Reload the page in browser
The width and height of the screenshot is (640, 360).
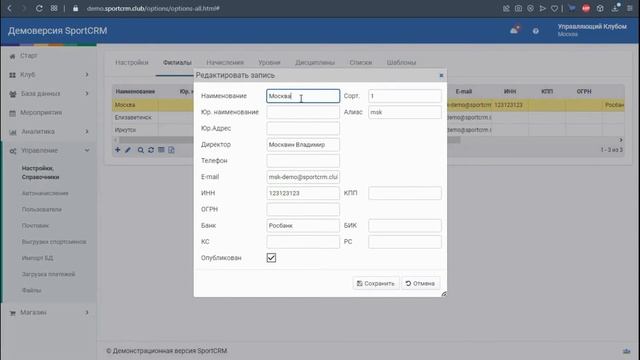(x=39, y=8)
